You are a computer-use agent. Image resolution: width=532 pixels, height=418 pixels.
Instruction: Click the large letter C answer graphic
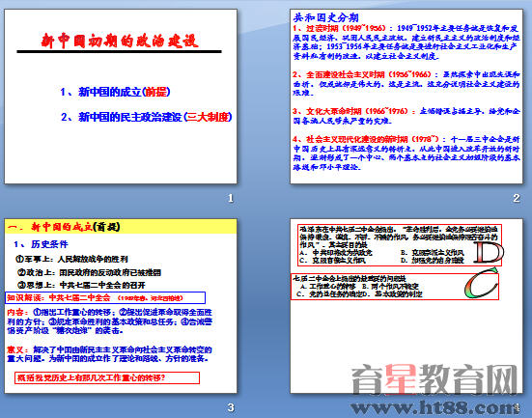point(481,283)
